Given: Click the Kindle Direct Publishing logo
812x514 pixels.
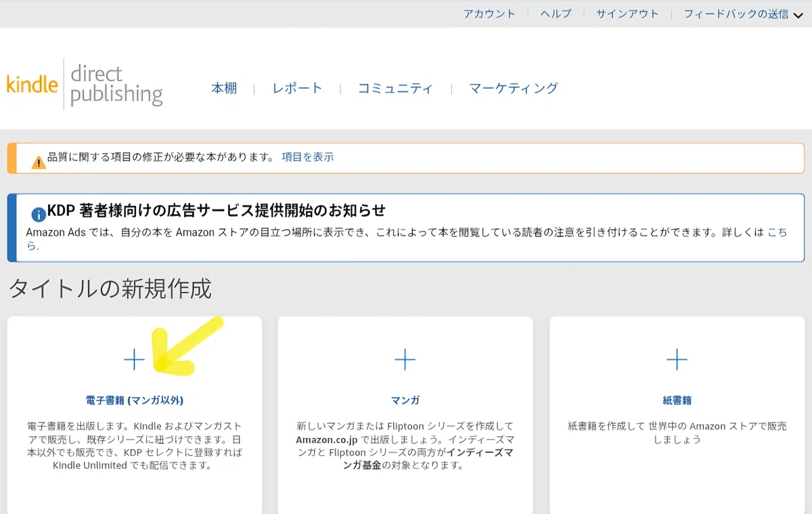Looking at the screenshot, I should point(85,85).
